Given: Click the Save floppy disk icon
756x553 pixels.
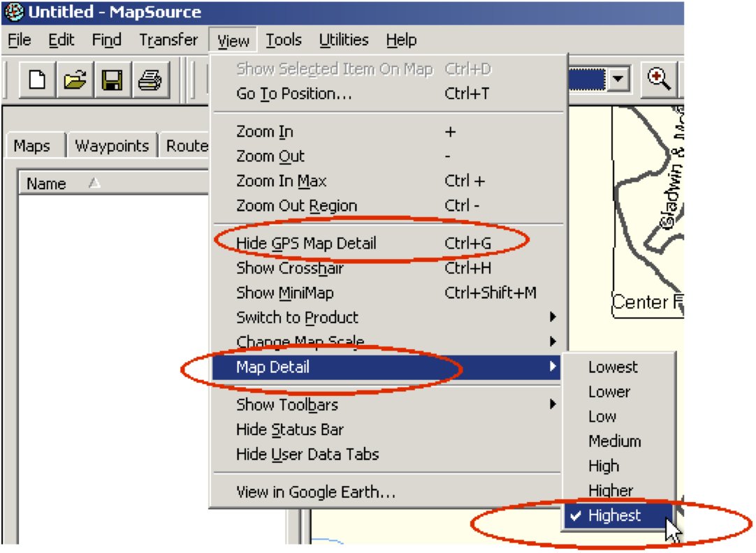Looking at the screenshot, I should pyautogui.click(x=112, y=80).
